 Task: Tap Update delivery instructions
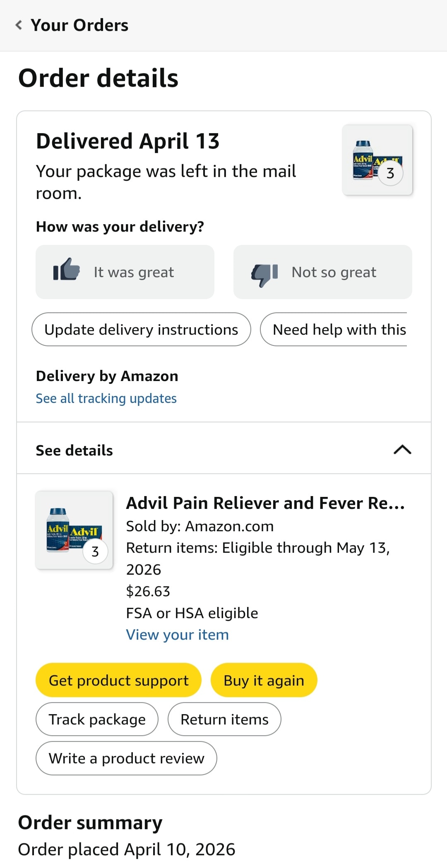pos(141,330)
